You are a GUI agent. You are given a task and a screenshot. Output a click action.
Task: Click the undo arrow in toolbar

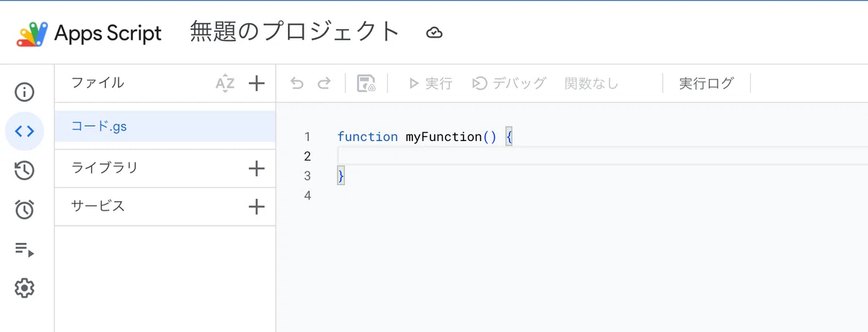297,83
